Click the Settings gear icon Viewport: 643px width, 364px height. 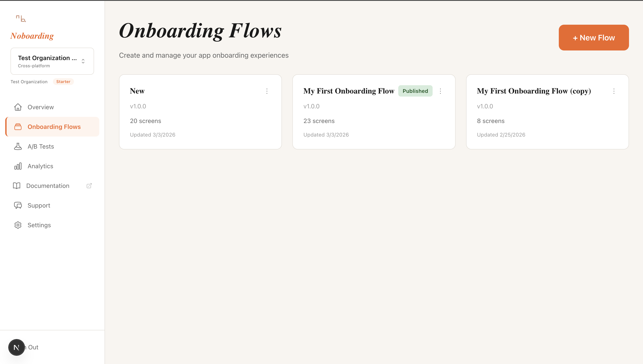point(18,225)
